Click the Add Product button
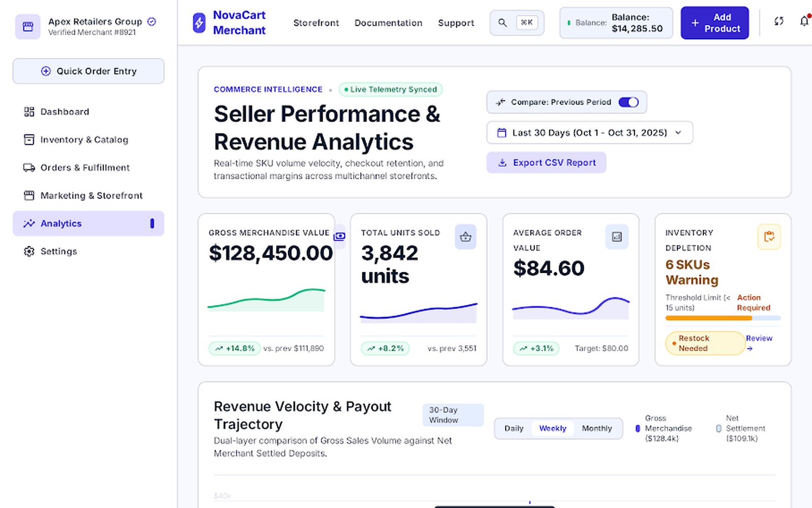This screenshot has height=508, width=812. 715,23
